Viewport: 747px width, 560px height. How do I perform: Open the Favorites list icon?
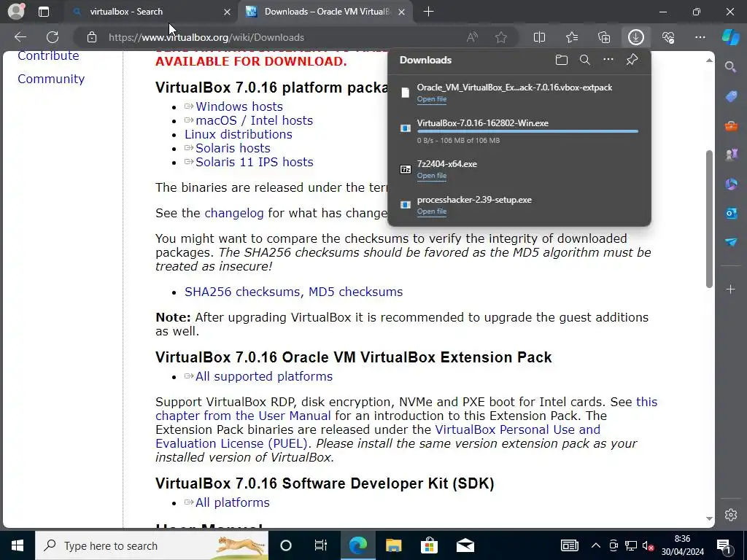point(572,37)
